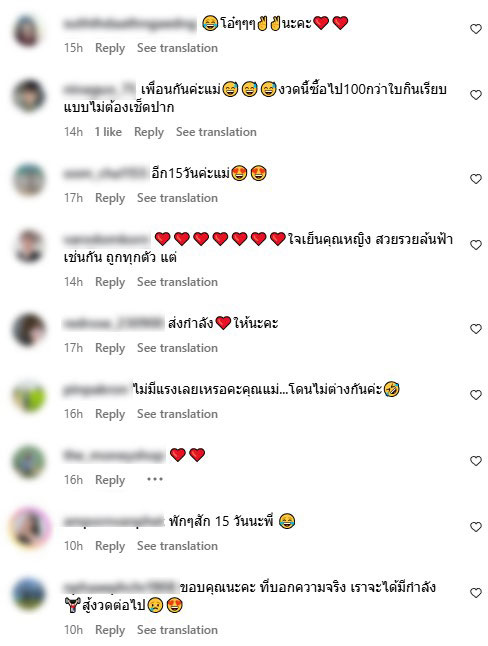Screen dimensions: 488x646
Task: View the 1 like on the 14h comment
Action: click(x=108, y=132)
